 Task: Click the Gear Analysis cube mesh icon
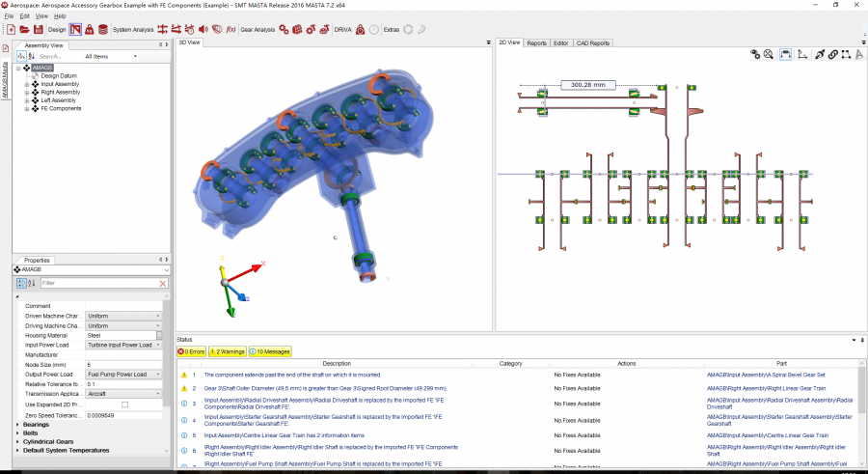(297, 29)
